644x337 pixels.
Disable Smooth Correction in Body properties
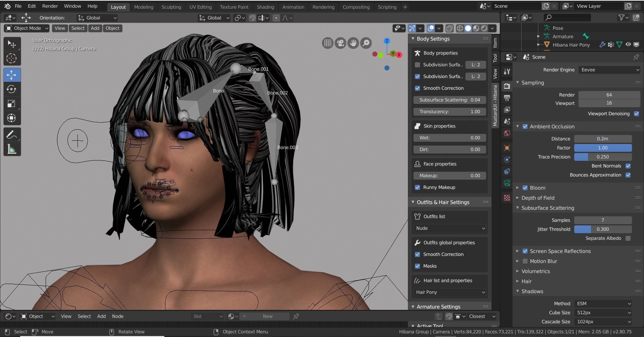point(417,88)
